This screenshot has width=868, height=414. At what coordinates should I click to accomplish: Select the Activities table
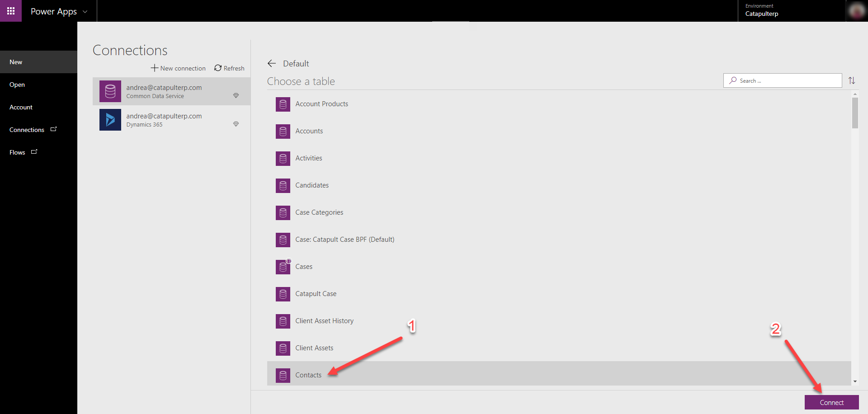coord(559,158)
